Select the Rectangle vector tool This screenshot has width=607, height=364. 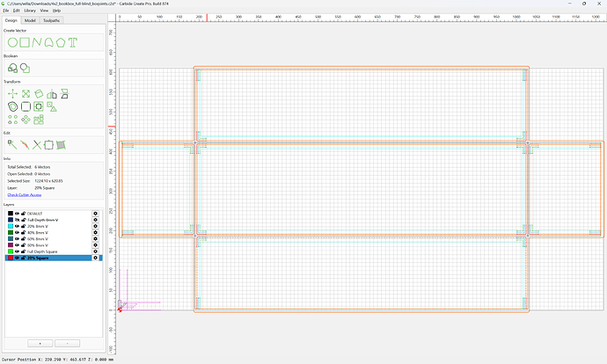point(25,42)
